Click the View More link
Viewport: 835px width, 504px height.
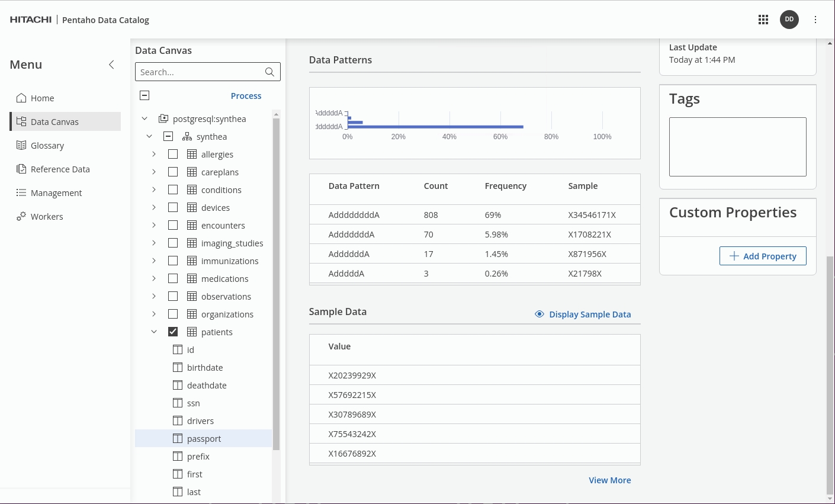click(609, 480)
